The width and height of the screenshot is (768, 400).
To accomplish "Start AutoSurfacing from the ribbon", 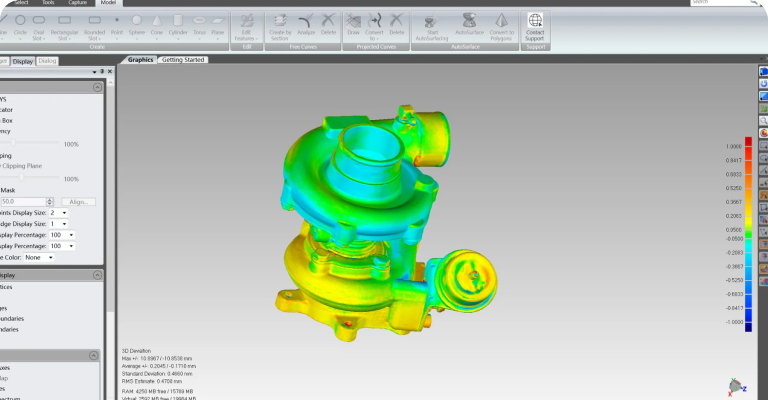I will point(430,24).
